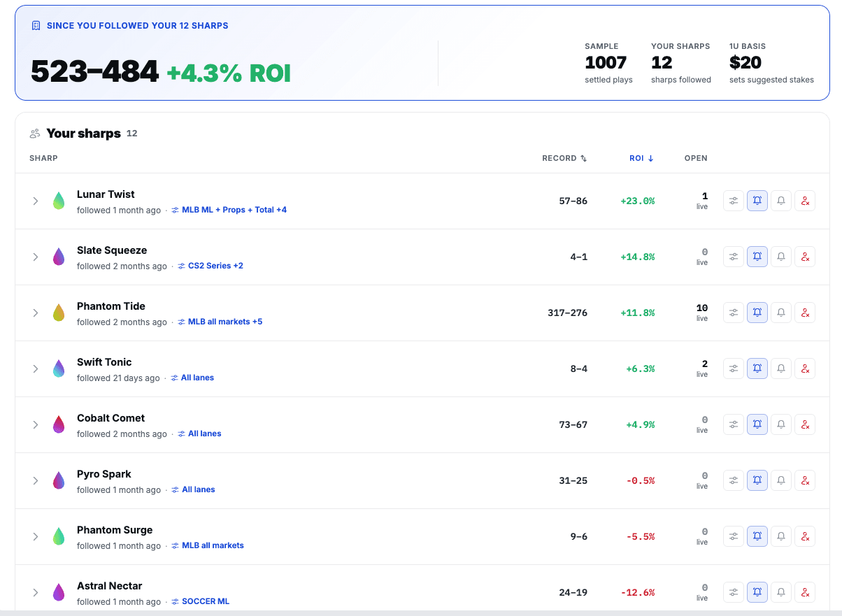Toggle the blue ringing alert for Lunar Twist

point(757,201)
